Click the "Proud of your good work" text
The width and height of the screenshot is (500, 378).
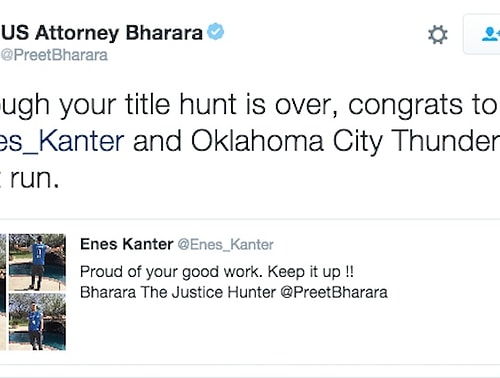click(x=169, y=272)
